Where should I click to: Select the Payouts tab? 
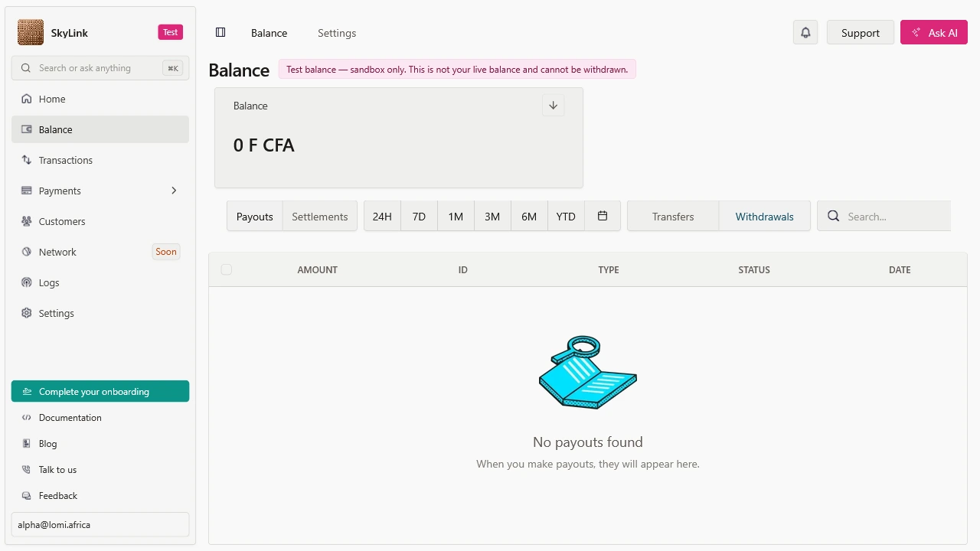click(255, 217)
